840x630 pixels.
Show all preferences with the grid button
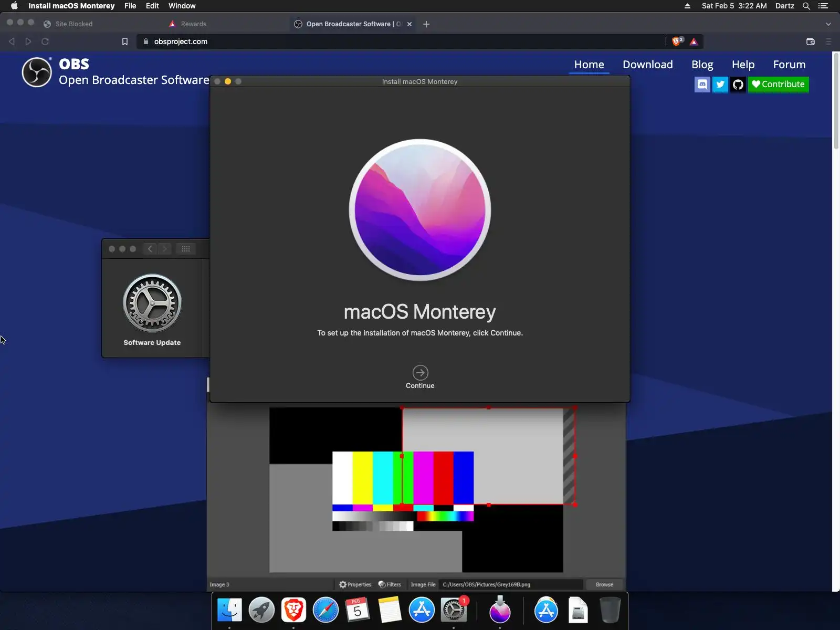(186, 249)
